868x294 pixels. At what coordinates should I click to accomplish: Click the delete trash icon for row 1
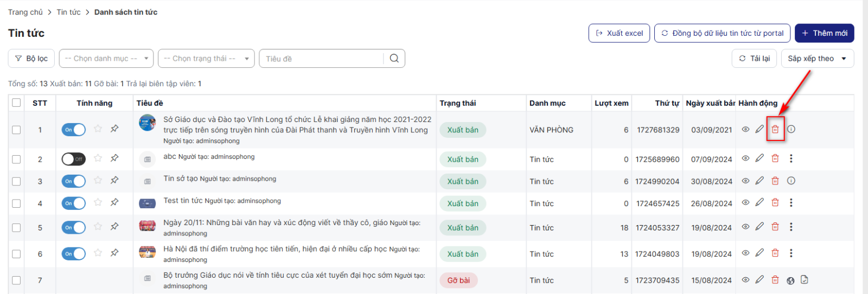pos(775,130)
